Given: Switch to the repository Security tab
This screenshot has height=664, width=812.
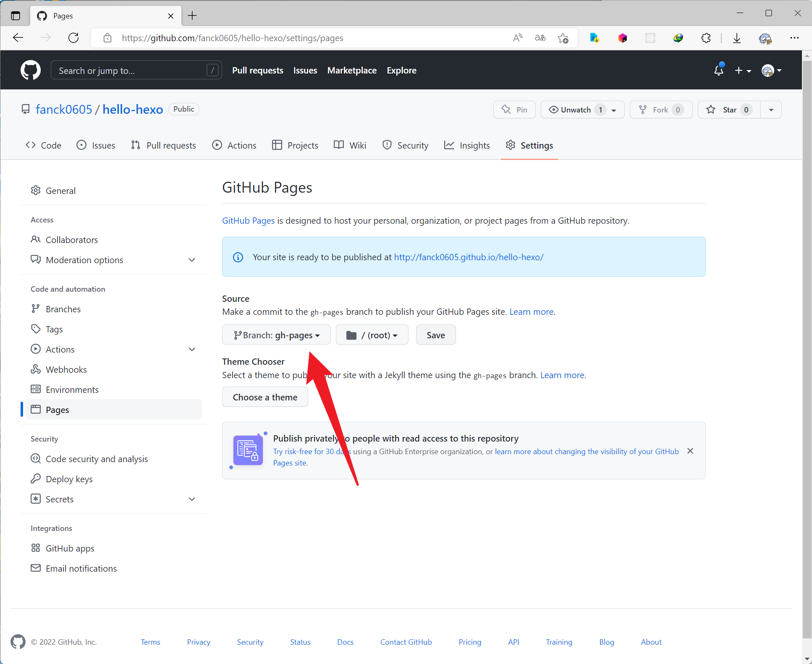Looking at the screenshot, I should click(406, 145).
